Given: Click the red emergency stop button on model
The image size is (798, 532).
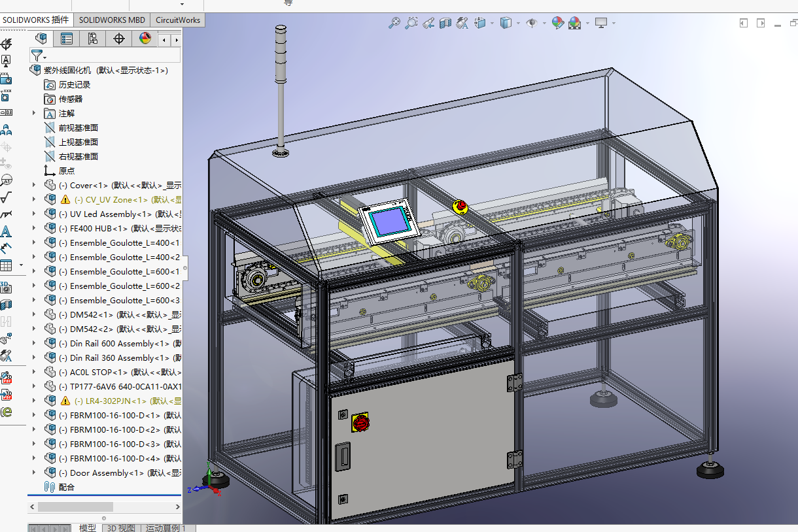Looking at the screenshot, I should coord(460,207).
